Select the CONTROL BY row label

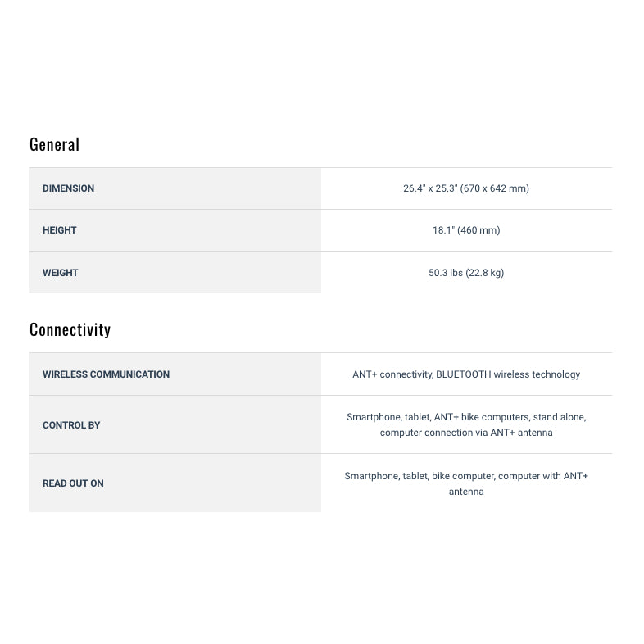71,425
